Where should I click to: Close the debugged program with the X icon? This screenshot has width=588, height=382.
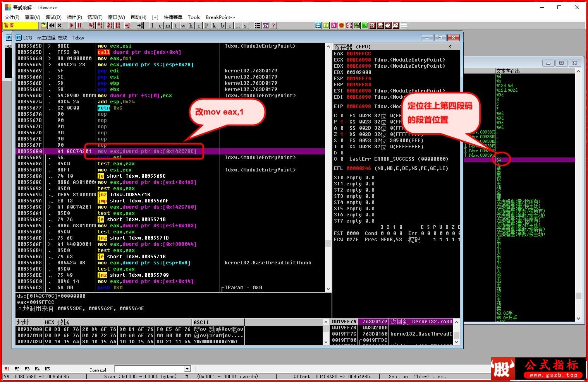(60, 26)
